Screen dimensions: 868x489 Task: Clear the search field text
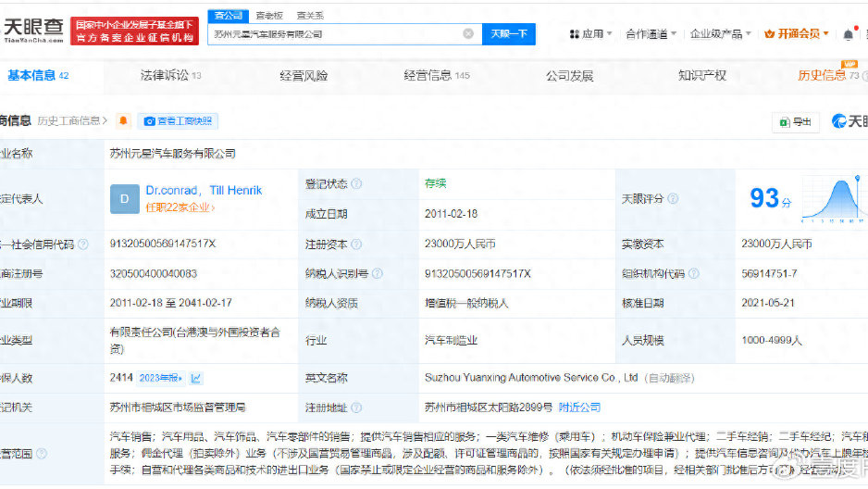pos(468,33)
